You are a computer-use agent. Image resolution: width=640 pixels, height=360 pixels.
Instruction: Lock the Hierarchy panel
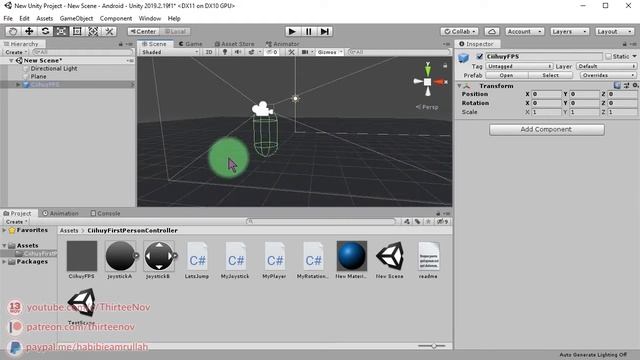click(x=120, y=44)
